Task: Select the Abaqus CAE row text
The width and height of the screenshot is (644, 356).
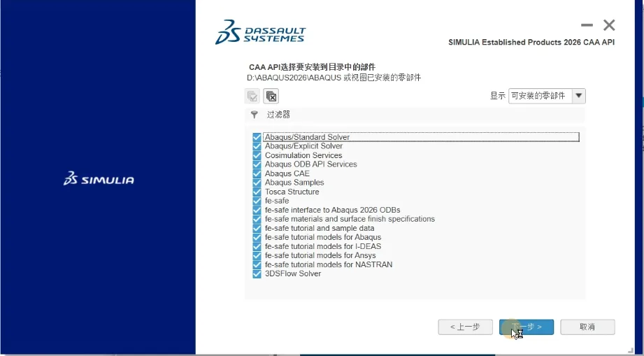Action: 287,173
